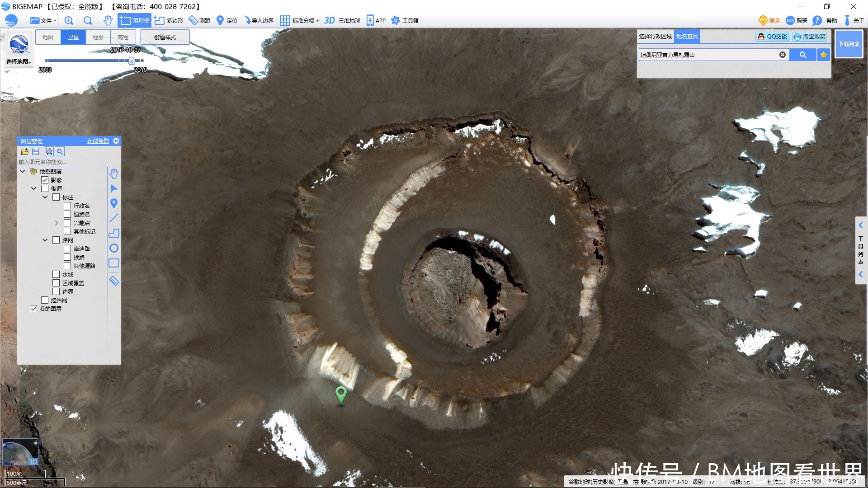Open the 在线帮助 link

pyautogui.click(x=98, y=141)
